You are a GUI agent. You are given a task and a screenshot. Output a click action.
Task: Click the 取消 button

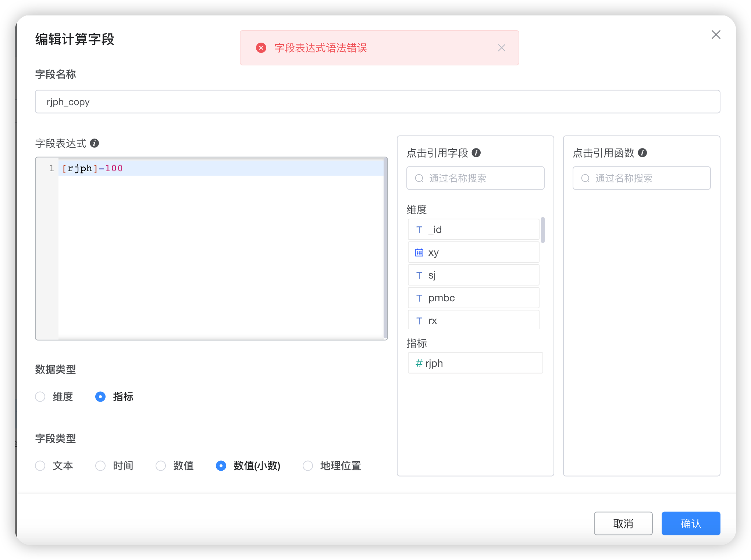[623, 523]
